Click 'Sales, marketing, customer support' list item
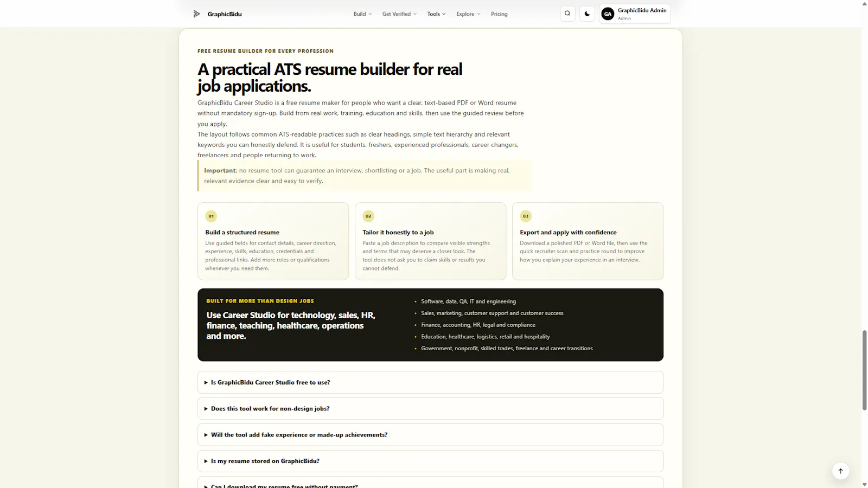Viewport: 868px width, 488px height. coord(492,313)
